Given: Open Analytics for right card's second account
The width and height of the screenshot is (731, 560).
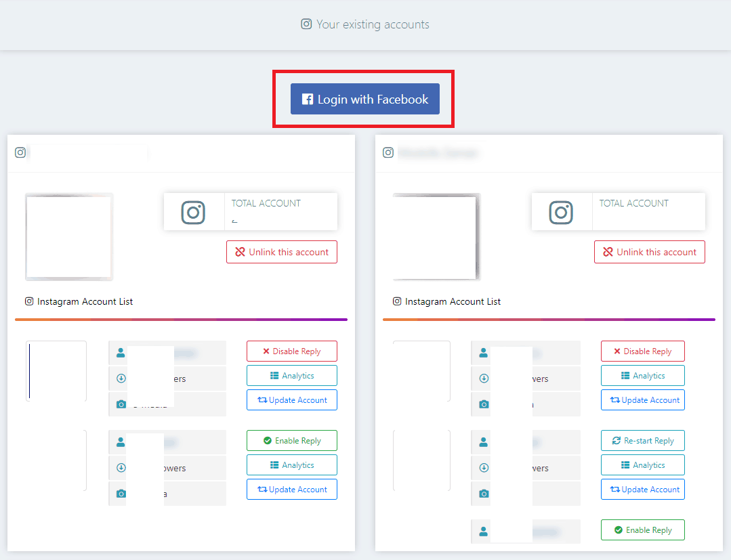Looking at the screenshot, I should 643,465.
